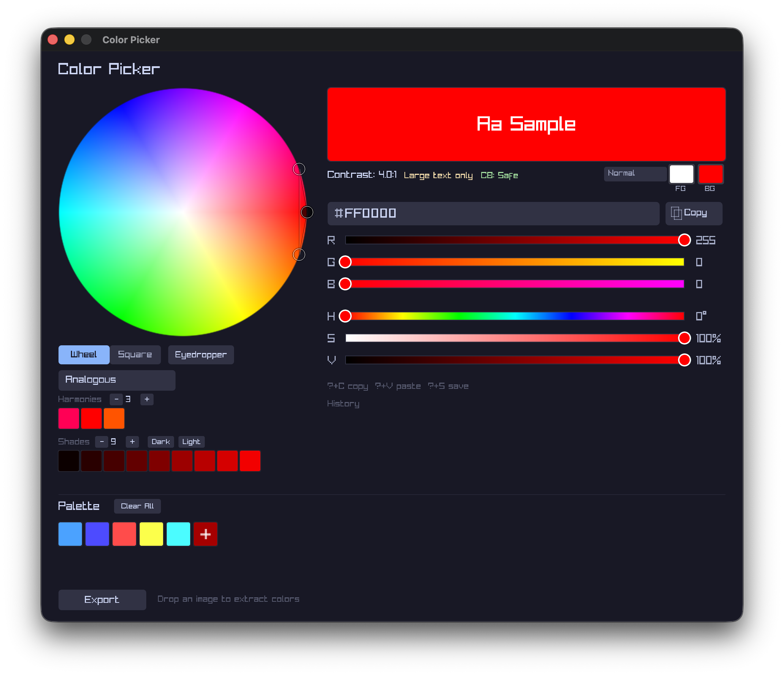Select the white FG color swatch
Viewport: 784px width, 676px height.
[682, 174]
